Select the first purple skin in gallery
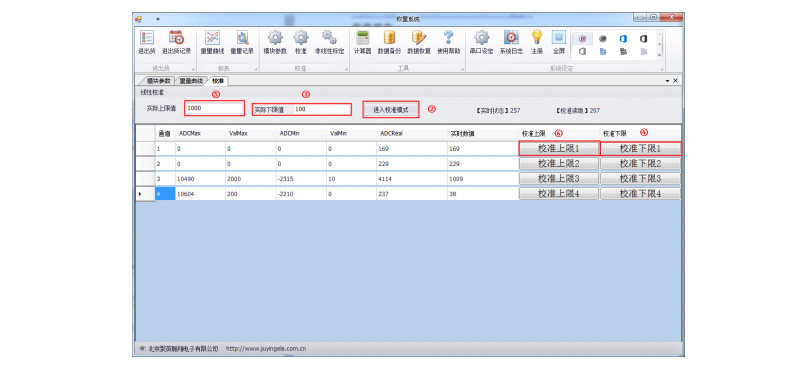The height and width of the screenshot is (367, 790). pos(582,38)
